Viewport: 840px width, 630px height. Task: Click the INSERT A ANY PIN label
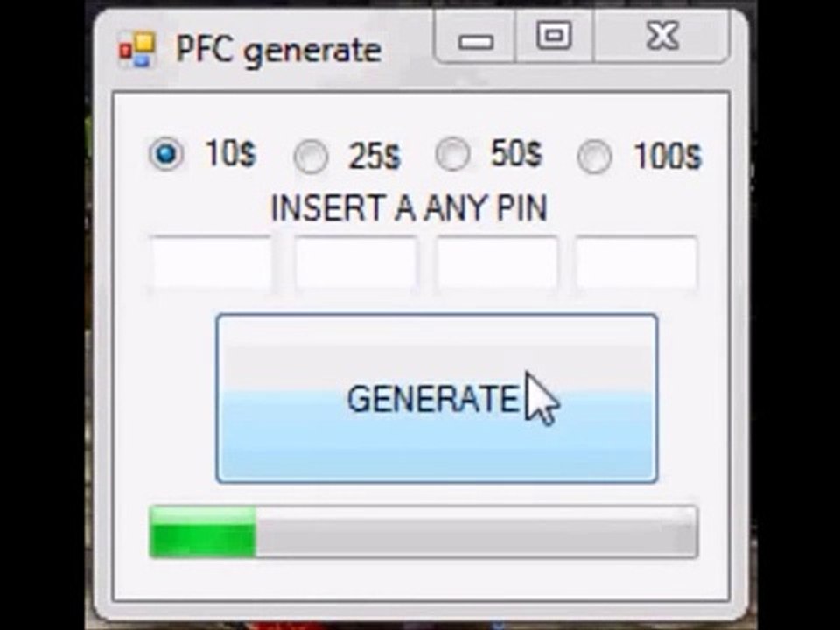point(409,208)
